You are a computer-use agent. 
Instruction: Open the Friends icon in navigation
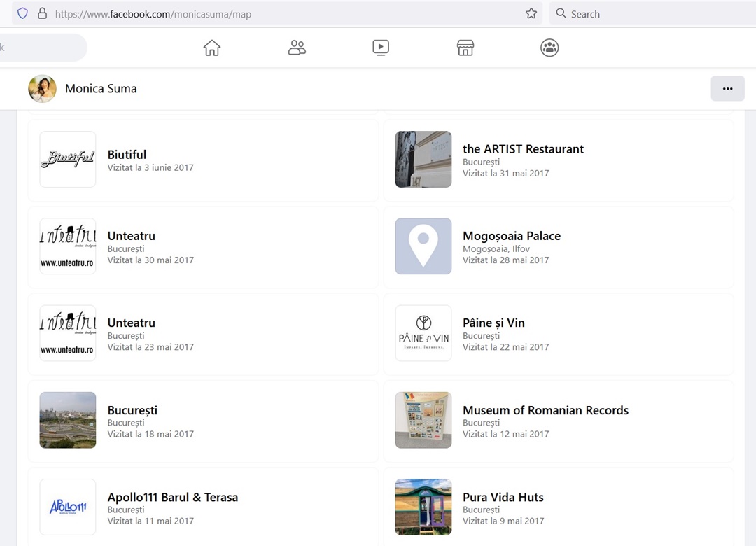point(297,48)
